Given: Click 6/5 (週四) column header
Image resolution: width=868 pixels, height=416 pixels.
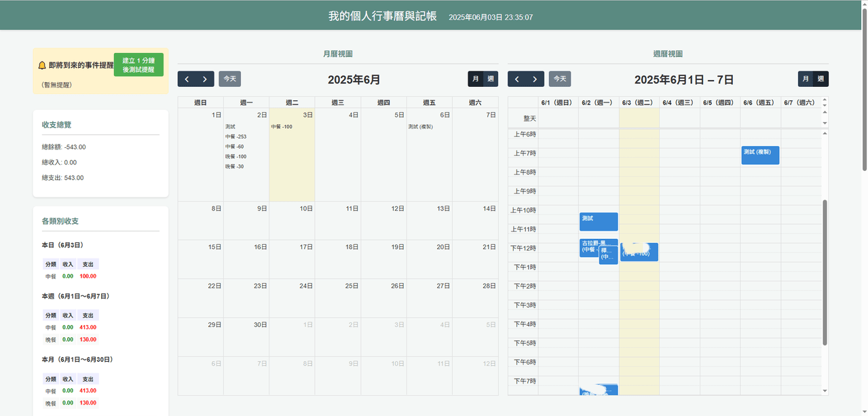Looking at the screenshot, I should tap(720, 102).
